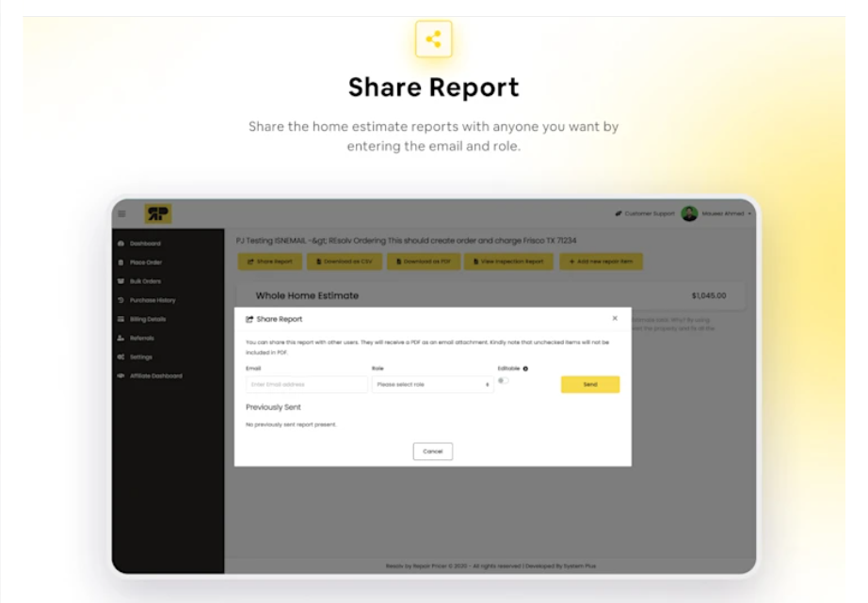
Task: Go to Purchase History in sidebar
Action: (152, 300)
